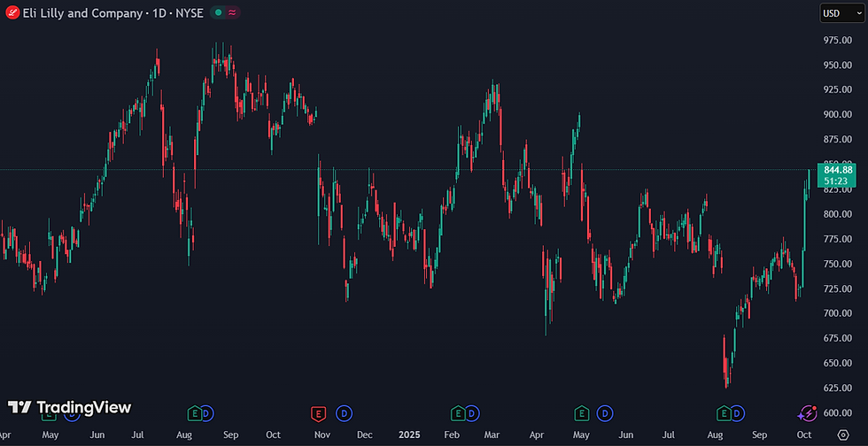Open the dividend D marker near Aug 2024

click(206, 412)
